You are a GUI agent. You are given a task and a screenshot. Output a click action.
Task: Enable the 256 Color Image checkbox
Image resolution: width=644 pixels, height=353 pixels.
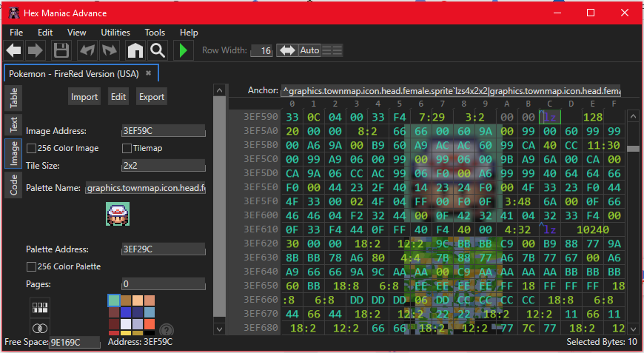pos(31,148)
